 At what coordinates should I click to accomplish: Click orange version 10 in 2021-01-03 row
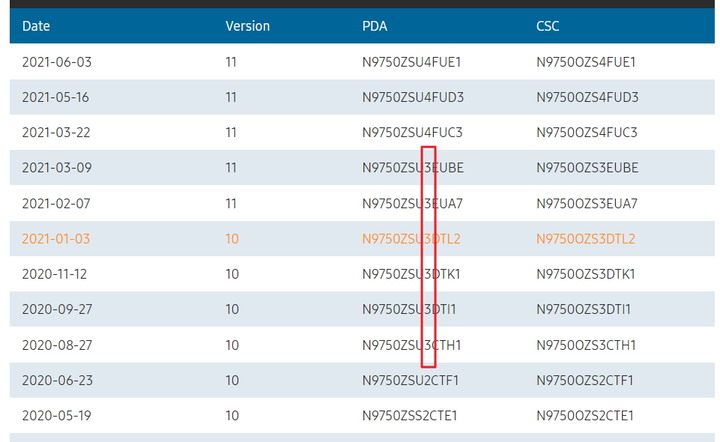[x=232, y=239]
